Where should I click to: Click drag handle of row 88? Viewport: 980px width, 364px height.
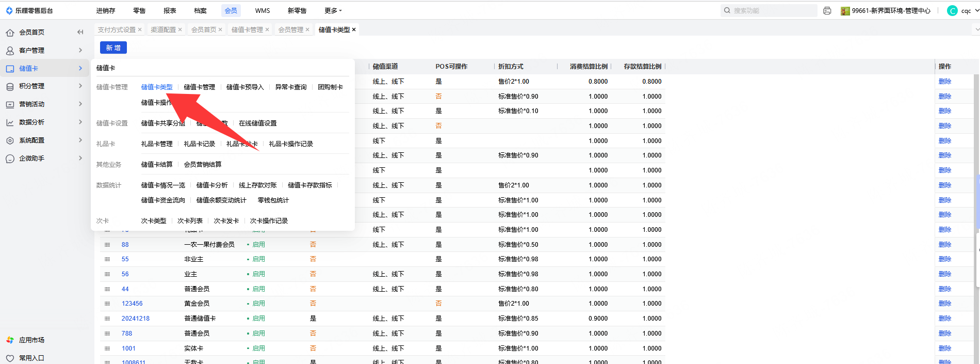pyautogui.click(x=107, y=245)
